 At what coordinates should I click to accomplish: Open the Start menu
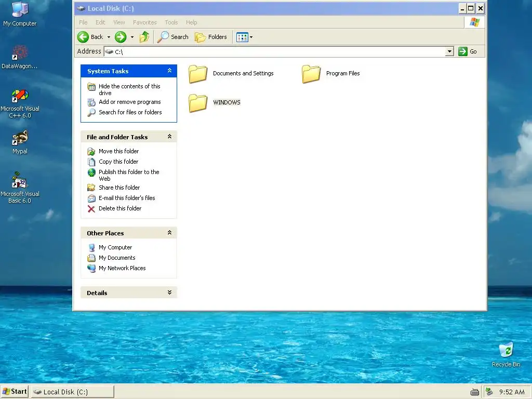click(x=14, y=392)
